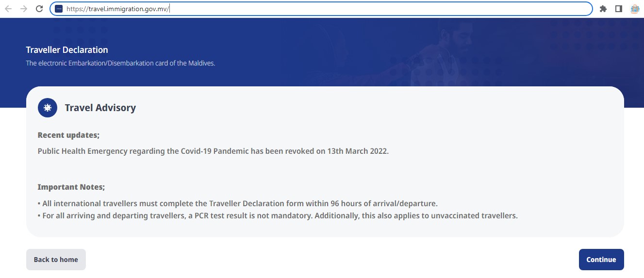Click the Recent updates subheading
The image size is (644, 278).
68,135
